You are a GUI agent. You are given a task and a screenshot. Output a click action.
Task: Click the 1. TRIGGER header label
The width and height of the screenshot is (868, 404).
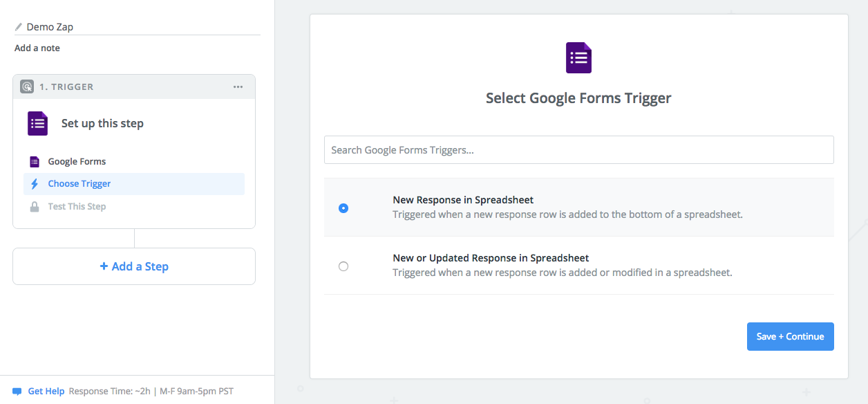[66, 86]
